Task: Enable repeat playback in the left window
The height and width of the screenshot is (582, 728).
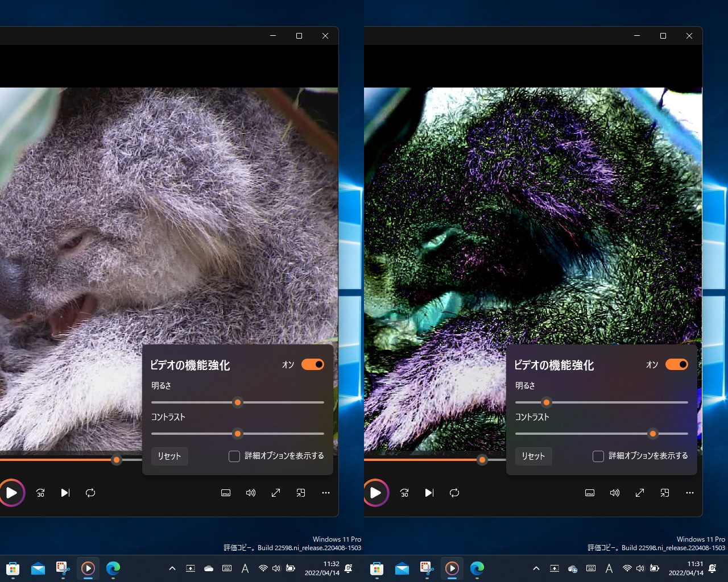Action: 90,493
